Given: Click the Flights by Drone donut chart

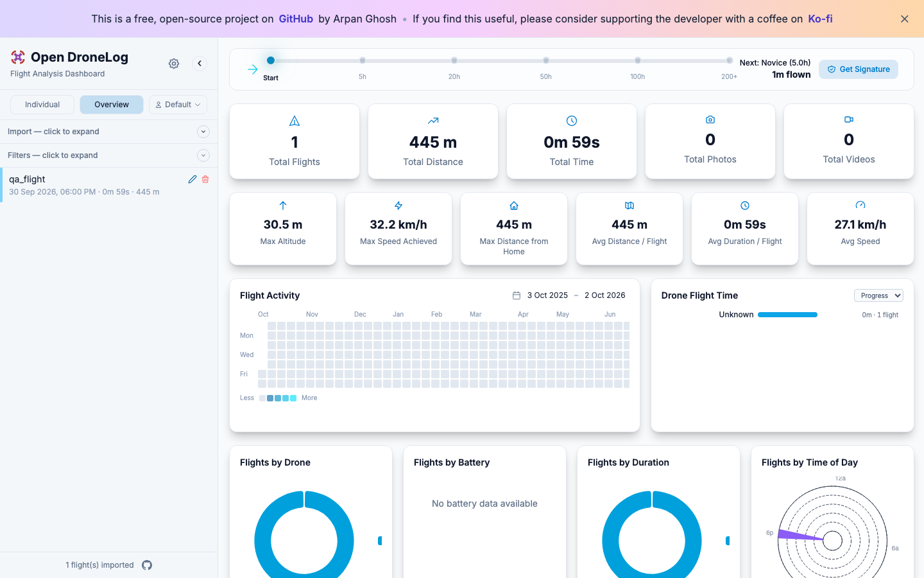Looking at the screenshot, I should (304, 533).
